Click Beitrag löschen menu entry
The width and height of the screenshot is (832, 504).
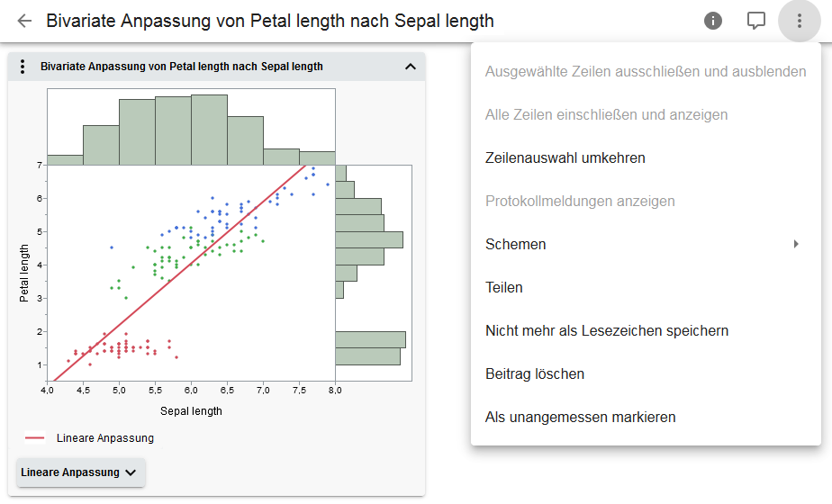click(x=535, y=373)
